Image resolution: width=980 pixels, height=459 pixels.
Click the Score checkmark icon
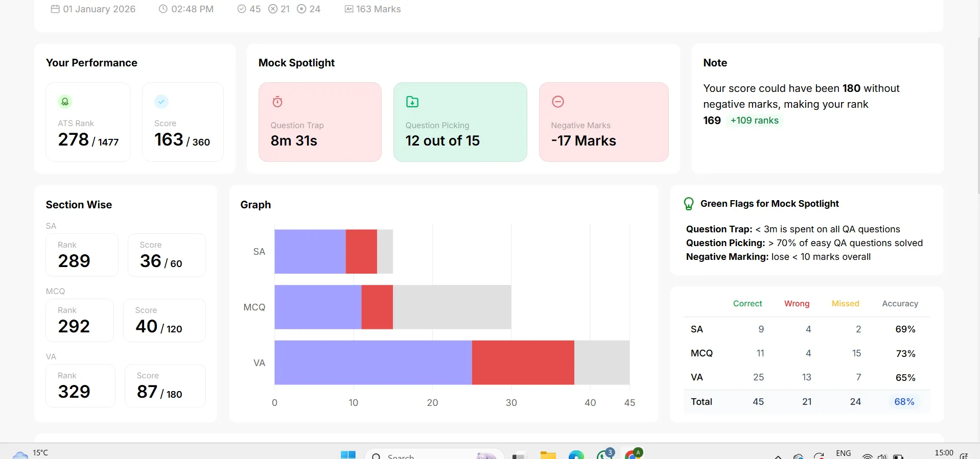coord(161,102)
